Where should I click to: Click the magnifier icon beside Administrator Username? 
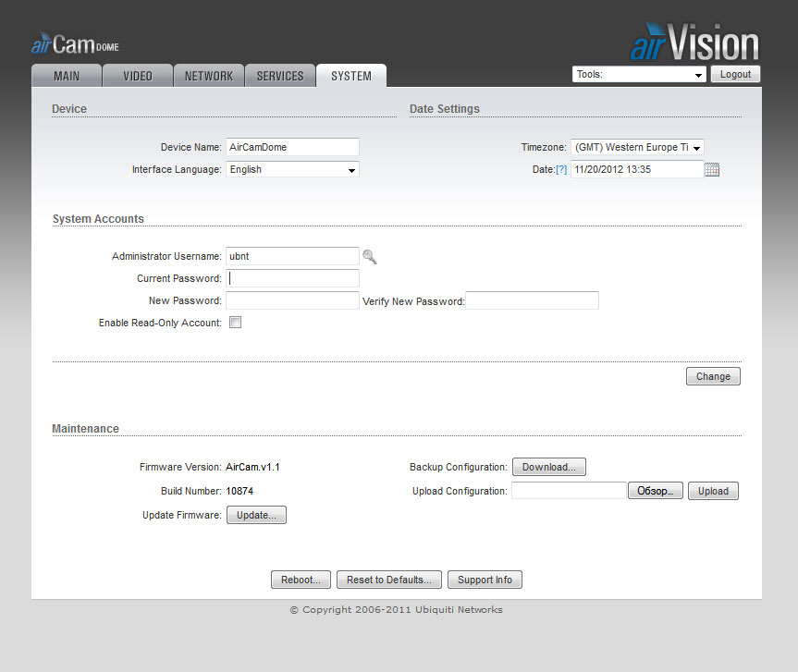pyautogui.click(x=370, y=256)
